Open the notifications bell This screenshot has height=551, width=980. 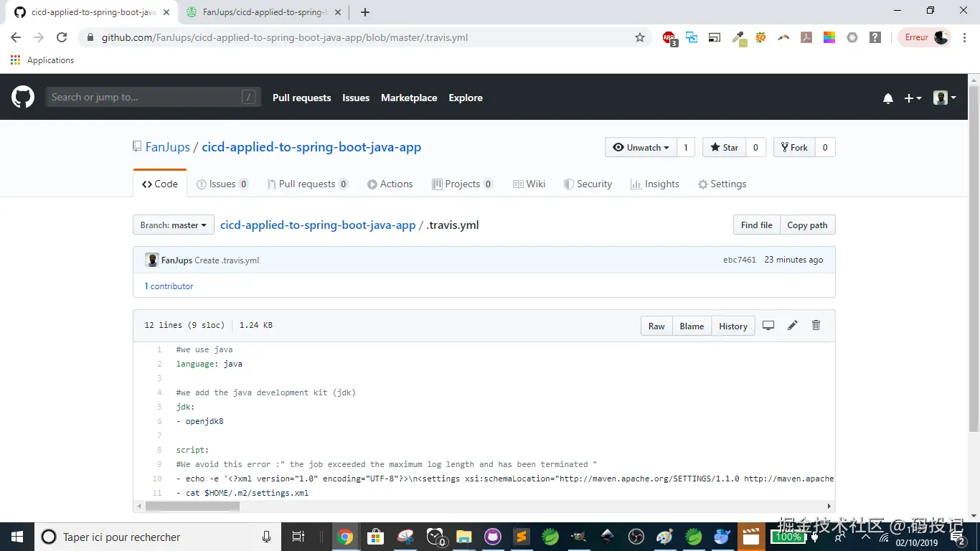[x=888, y=98]
